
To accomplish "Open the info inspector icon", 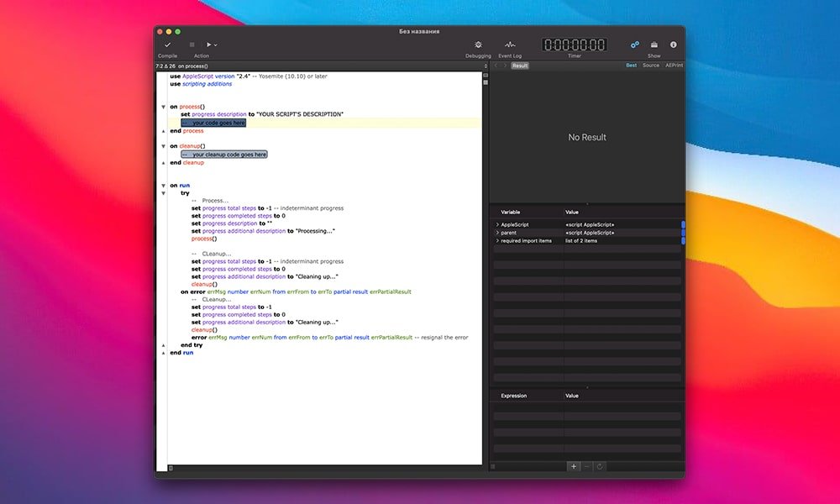I will point(673,45).
